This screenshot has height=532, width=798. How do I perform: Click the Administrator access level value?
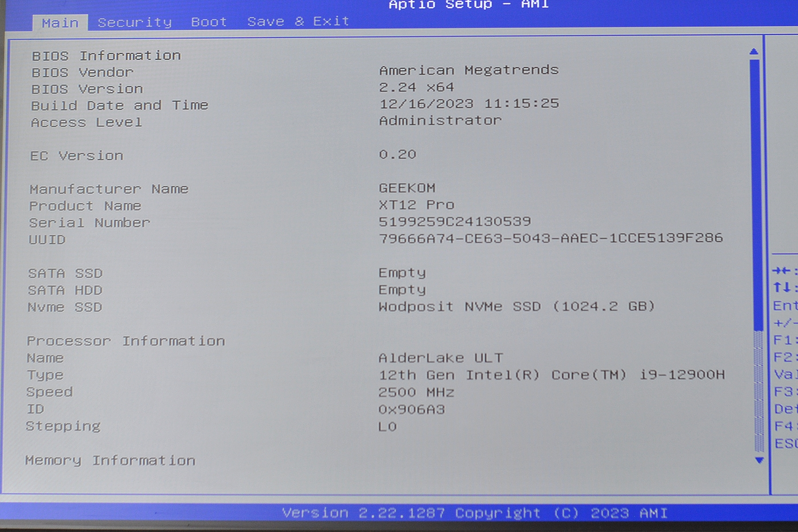click(x=440, y=121)
